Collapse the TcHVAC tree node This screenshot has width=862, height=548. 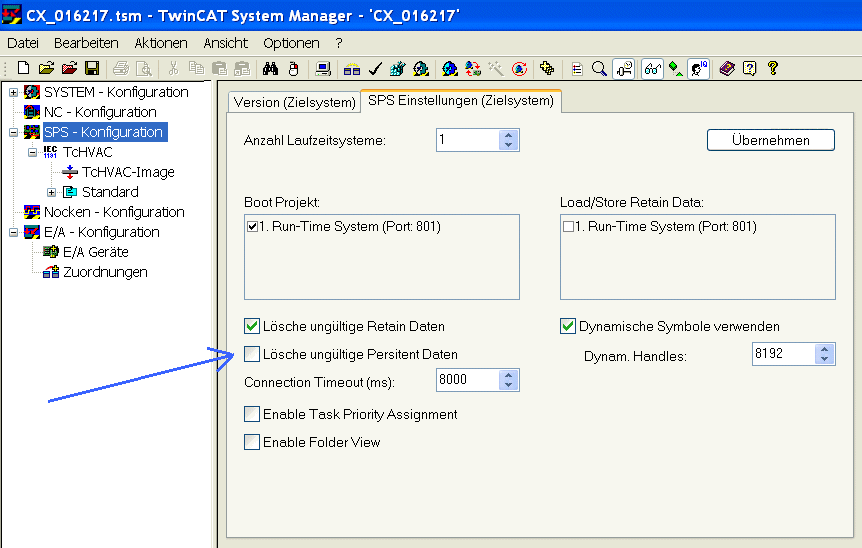(x=32, y=152)
